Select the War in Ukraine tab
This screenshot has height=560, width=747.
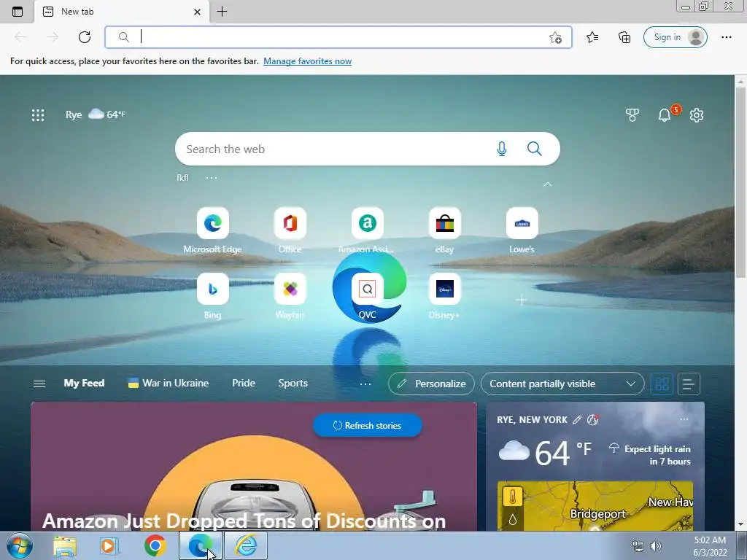point(169,384)
